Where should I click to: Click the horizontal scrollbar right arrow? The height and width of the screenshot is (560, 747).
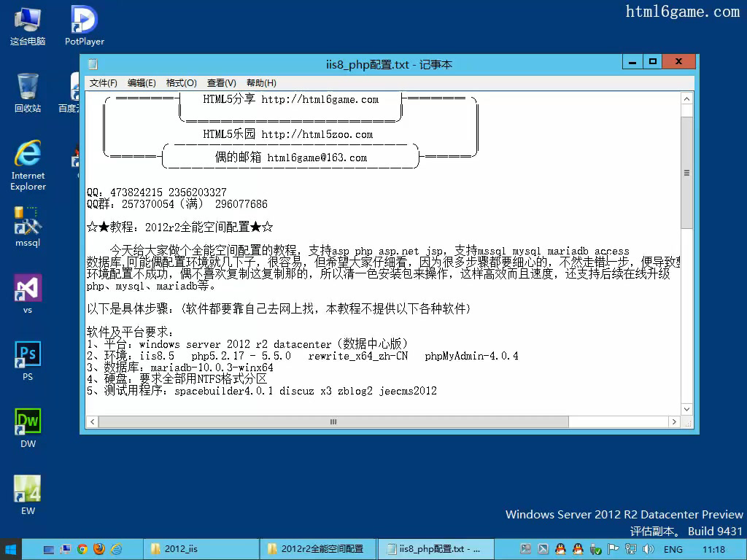click(x=673, y=422)
